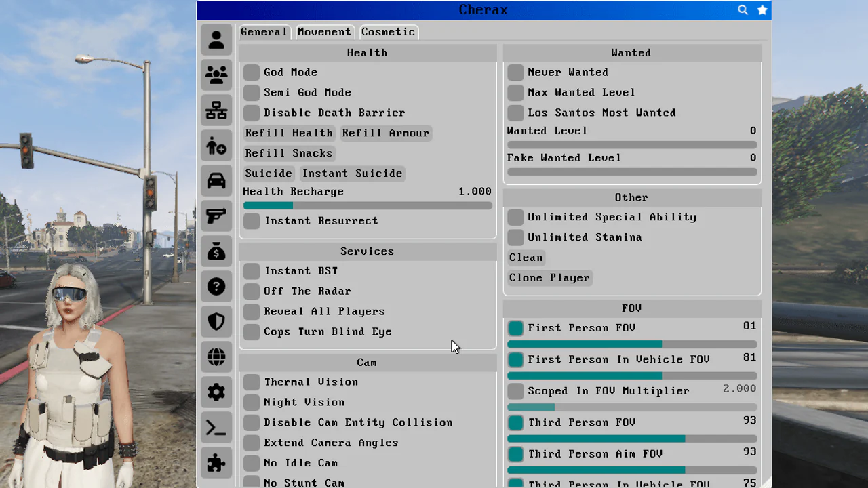Enable Thermal Vision checkbox
Viewport: 868px width, 488px height.
(x=252, y=382)
